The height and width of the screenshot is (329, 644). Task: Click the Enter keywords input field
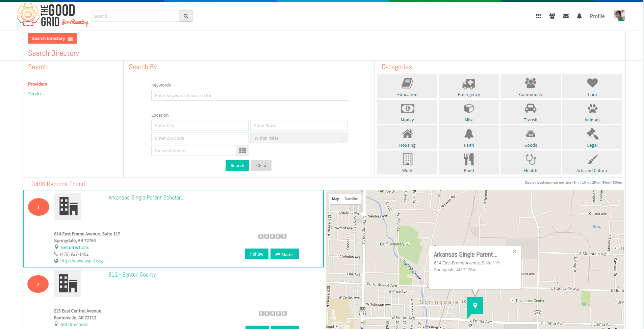tap(250, 95)
